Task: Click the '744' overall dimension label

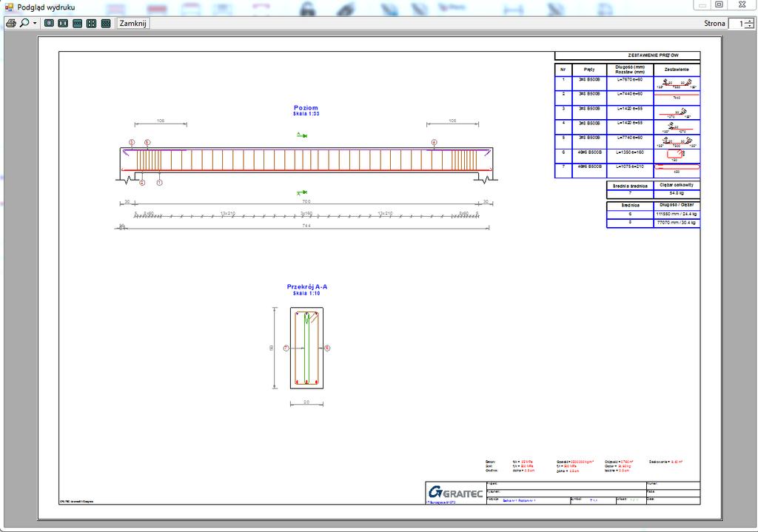Action: coord(306,226)
